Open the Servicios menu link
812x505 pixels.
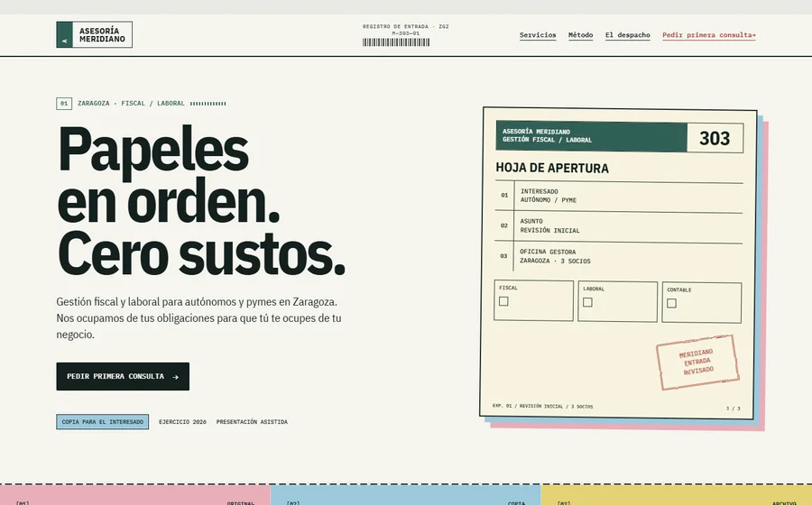(538, 35)
